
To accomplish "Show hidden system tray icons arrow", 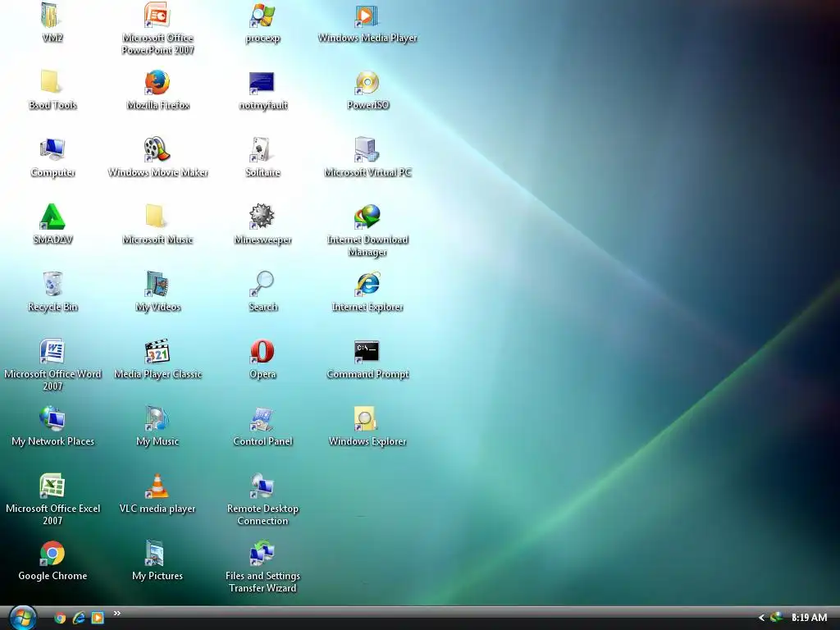I will point(761,618).
